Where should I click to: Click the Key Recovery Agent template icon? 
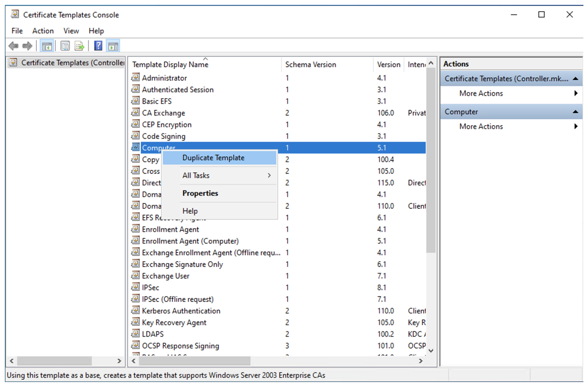pyautogui.click(x=136, y=322)
